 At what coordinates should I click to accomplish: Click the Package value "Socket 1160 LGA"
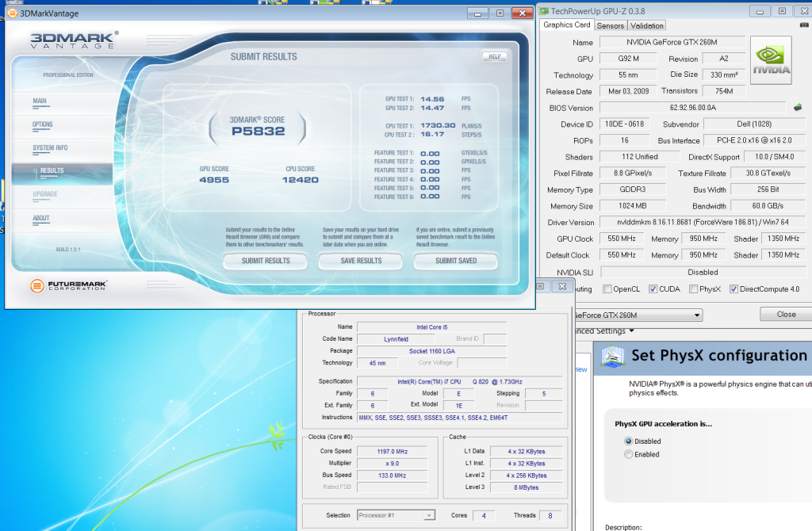tap(432, 351)
